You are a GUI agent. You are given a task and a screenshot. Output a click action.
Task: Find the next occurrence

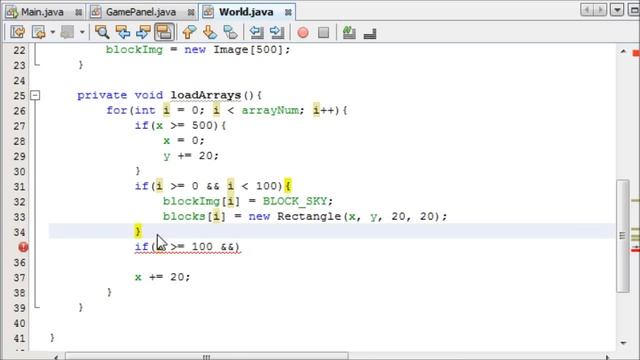(x=143, y=32)
